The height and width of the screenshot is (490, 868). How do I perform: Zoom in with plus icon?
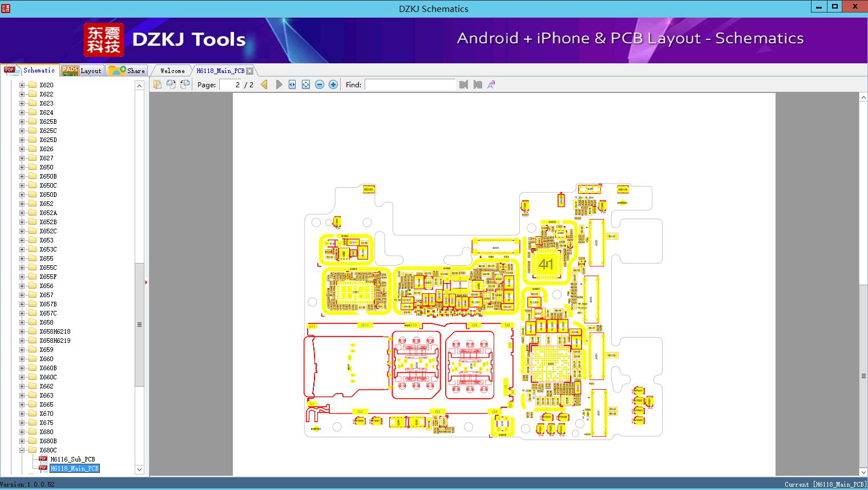333,84
